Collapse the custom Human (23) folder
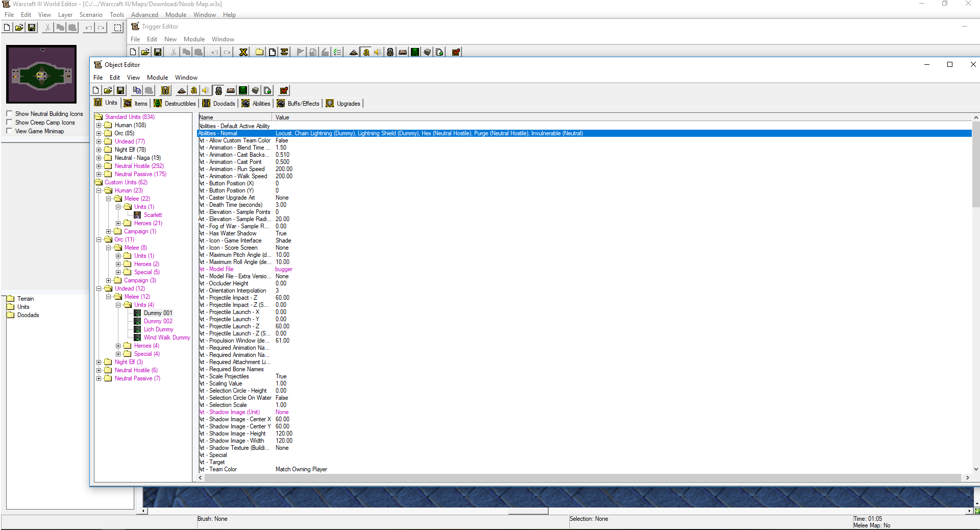The height and width of the screenshot is (530, 980). click(x=99, y=190)
